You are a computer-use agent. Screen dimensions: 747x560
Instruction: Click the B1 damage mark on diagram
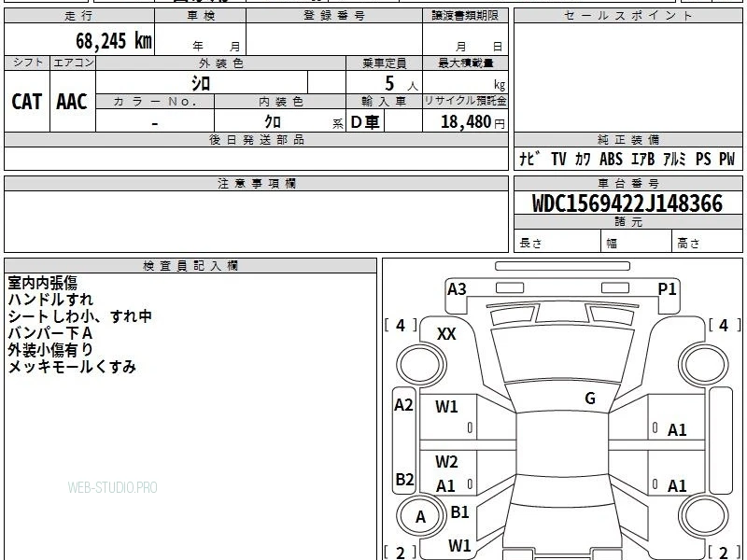pos(459,512)
